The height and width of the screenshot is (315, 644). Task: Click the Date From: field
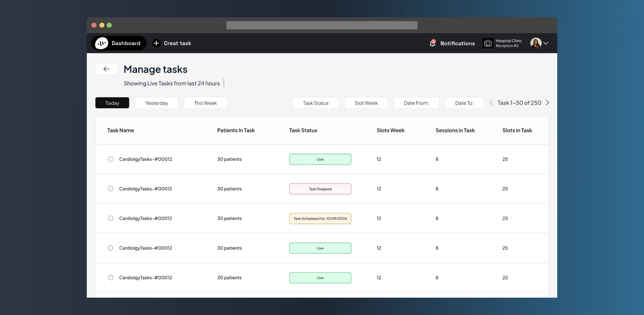(416, 103)
